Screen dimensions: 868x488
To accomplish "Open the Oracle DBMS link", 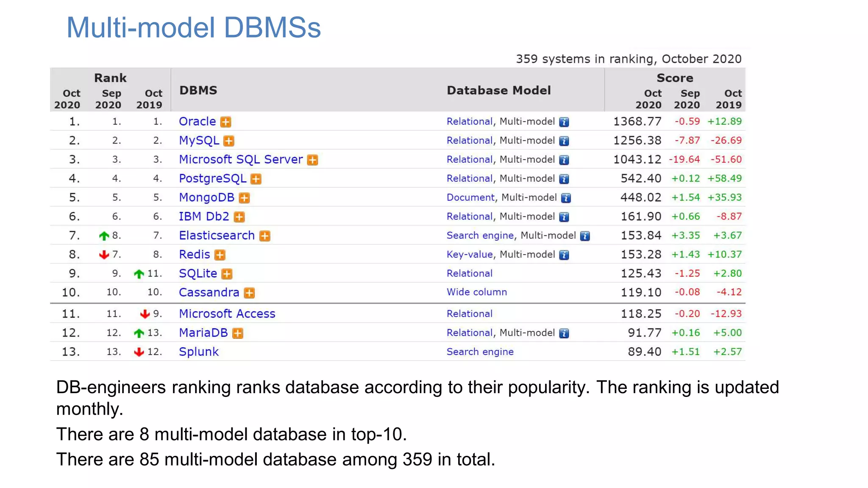I will point(197,122).
